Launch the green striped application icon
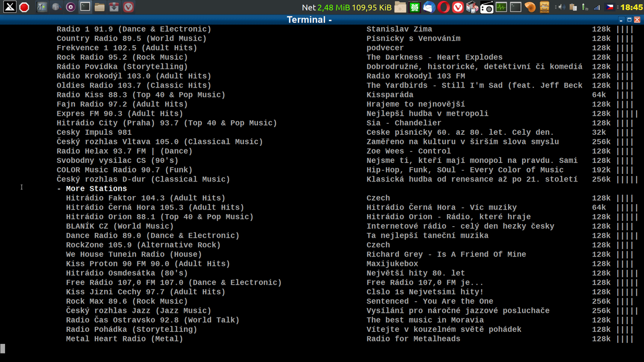Image resolution: width=644 pixels, height=362 pixels. pyautogui.click(x=415, y=7)
